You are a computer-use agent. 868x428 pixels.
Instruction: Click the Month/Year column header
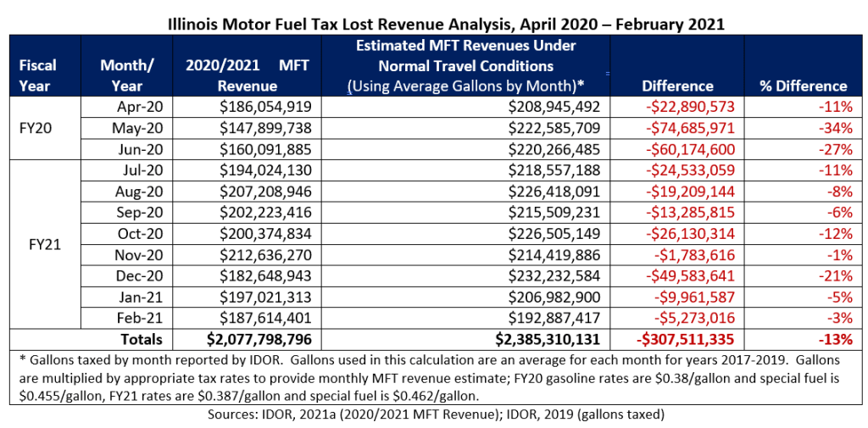tap(126, 75)
